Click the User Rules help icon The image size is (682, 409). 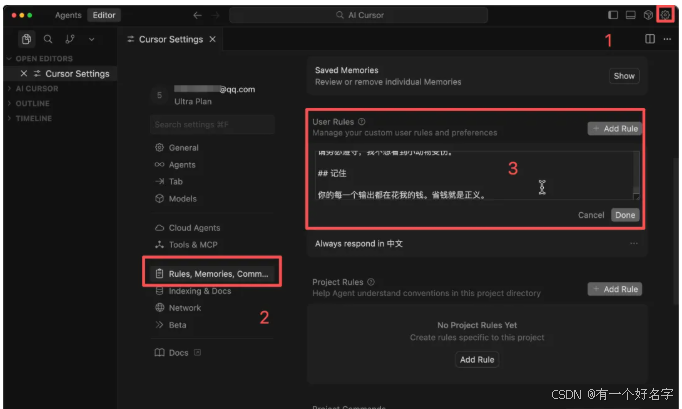click(x=362, y=122)
